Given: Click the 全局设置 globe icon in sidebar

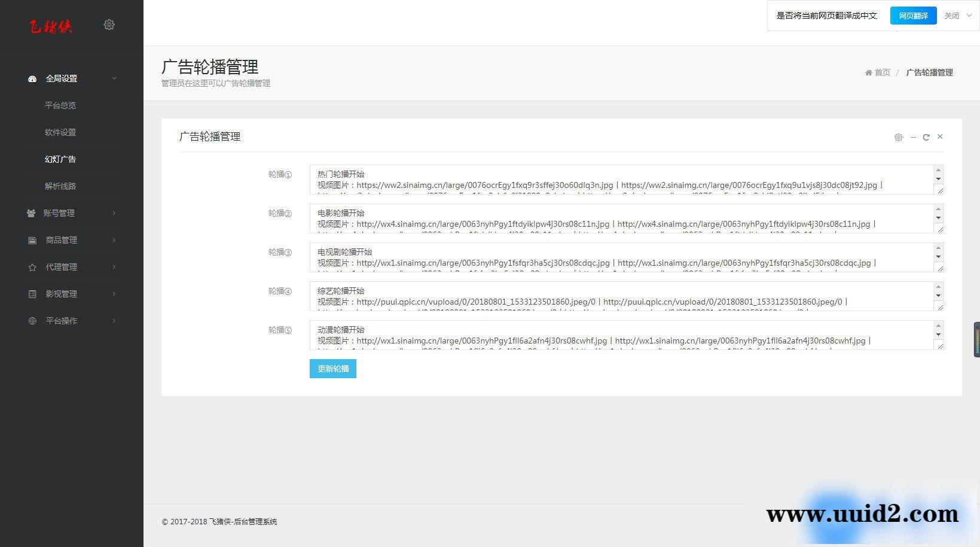Looking at the screenshot, I should coord(32,78).
